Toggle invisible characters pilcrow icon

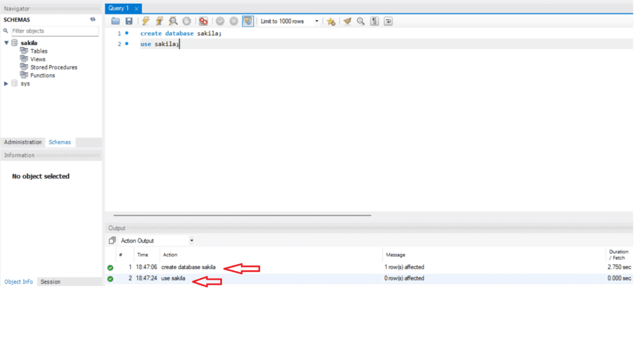(x=375, y=21)
